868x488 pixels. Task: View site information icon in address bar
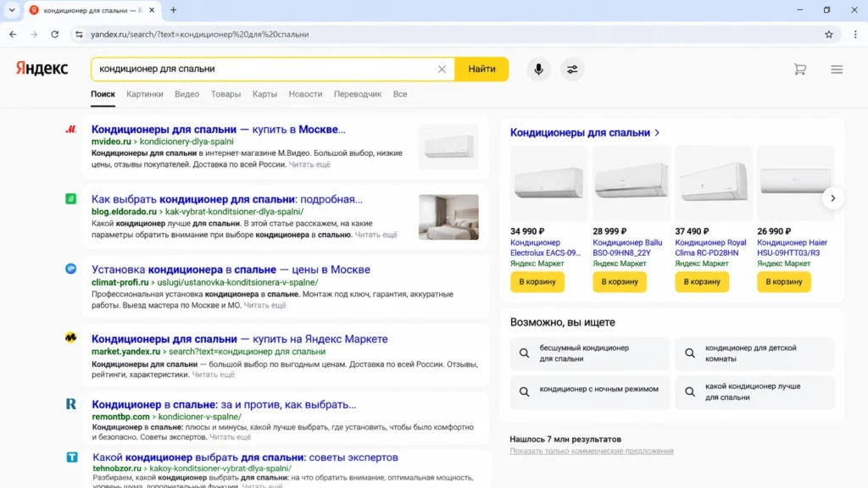tap(79, 34)
